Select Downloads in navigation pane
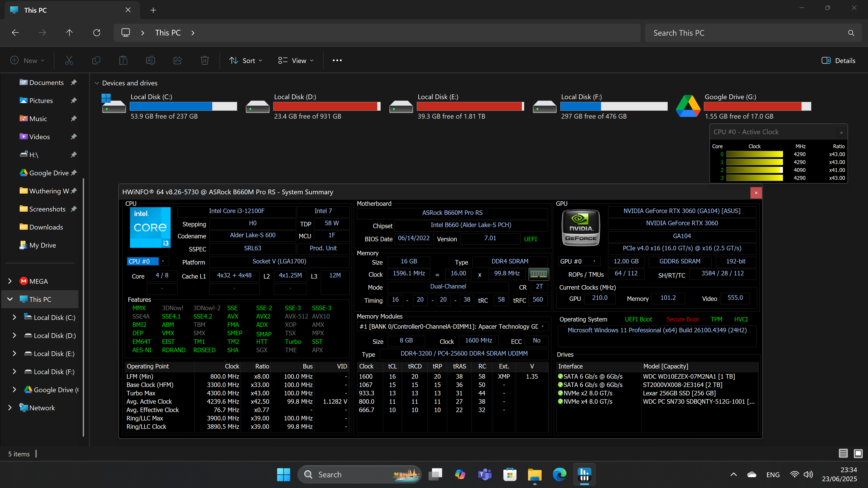 pyautogui.click(x=46, y=227)
